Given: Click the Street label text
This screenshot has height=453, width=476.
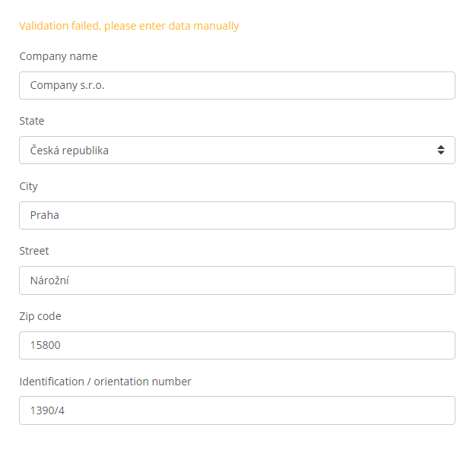Looking at the screenshot, I should point(34,251).
